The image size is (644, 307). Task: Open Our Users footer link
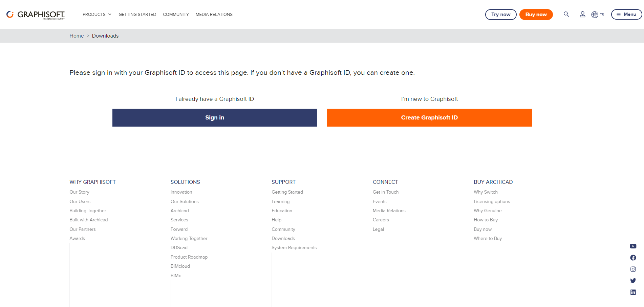pyautogui.click(x=80, y=201)
